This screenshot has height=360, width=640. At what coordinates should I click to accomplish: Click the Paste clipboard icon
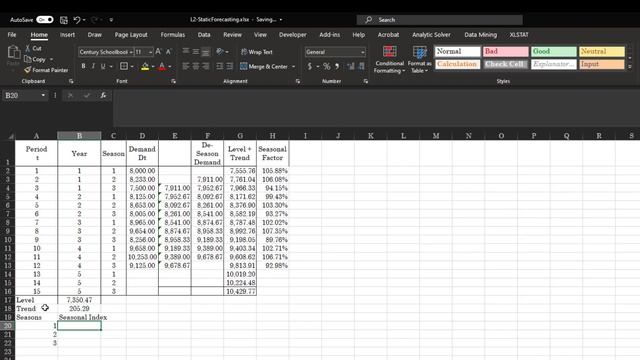pyautogui.click(x=13, y=53)
